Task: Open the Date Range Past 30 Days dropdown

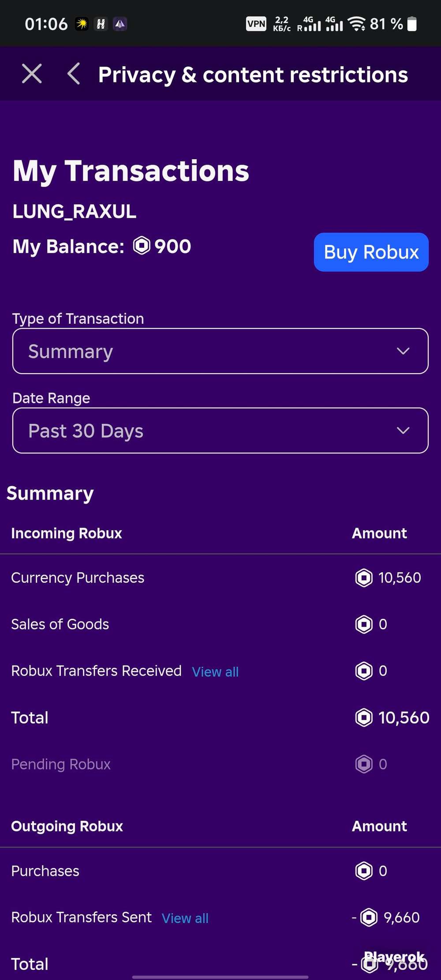Action: pyautogui.click(x=220, y=430)
